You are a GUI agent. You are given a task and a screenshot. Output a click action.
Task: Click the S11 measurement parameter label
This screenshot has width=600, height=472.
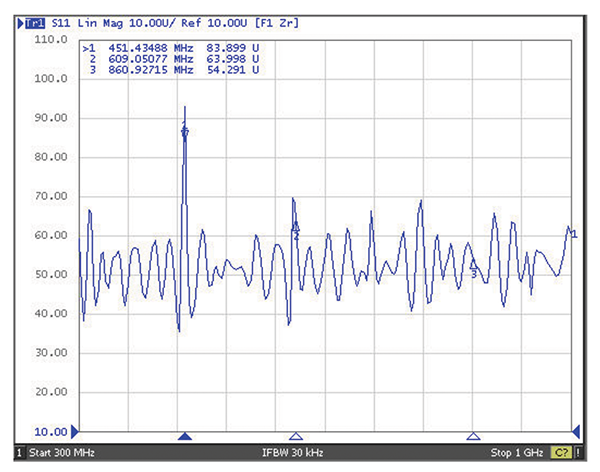click(x=60, y=21)
